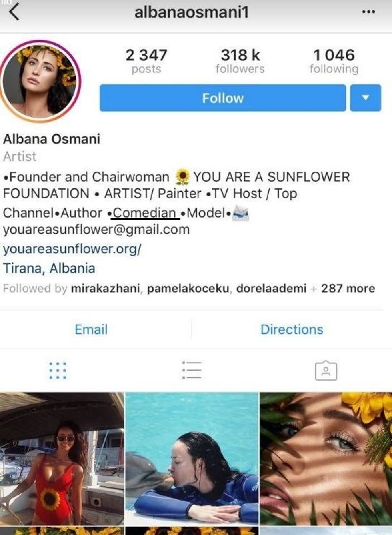Screen dimensions: 392x535
Task: Switch to grid view posts tab
Action: tap(58, 370)
